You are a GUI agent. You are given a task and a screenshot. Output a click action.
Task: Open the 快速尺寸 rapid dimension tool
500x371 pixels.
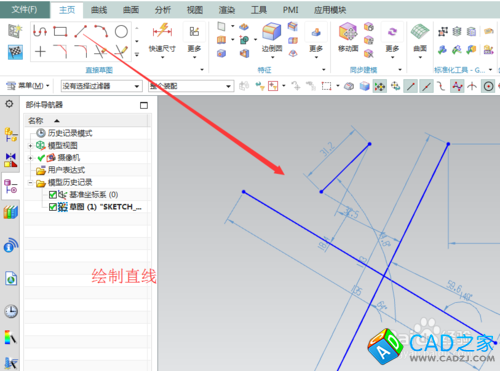(162, 39)
